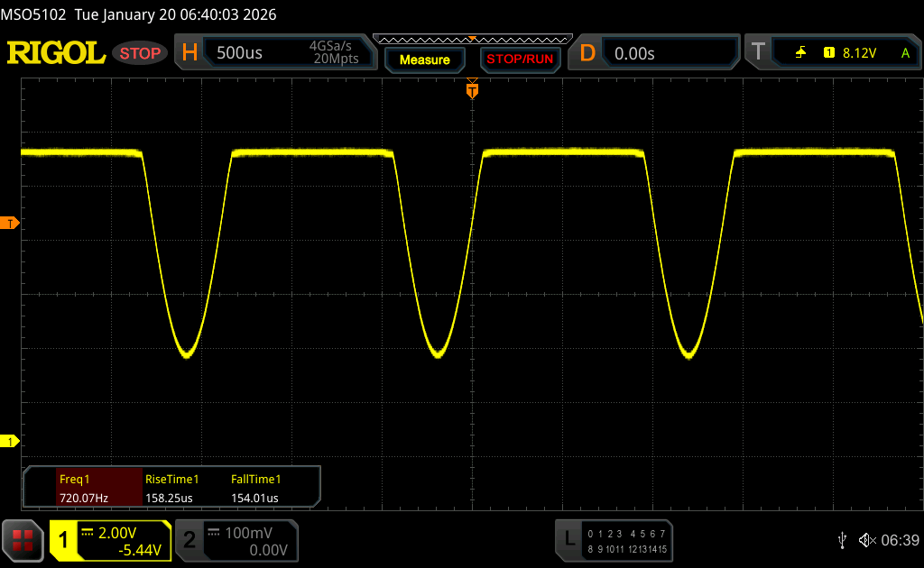Open the Measure menu
Viewport: 924px width, 568px height.
tap(424, 60)
